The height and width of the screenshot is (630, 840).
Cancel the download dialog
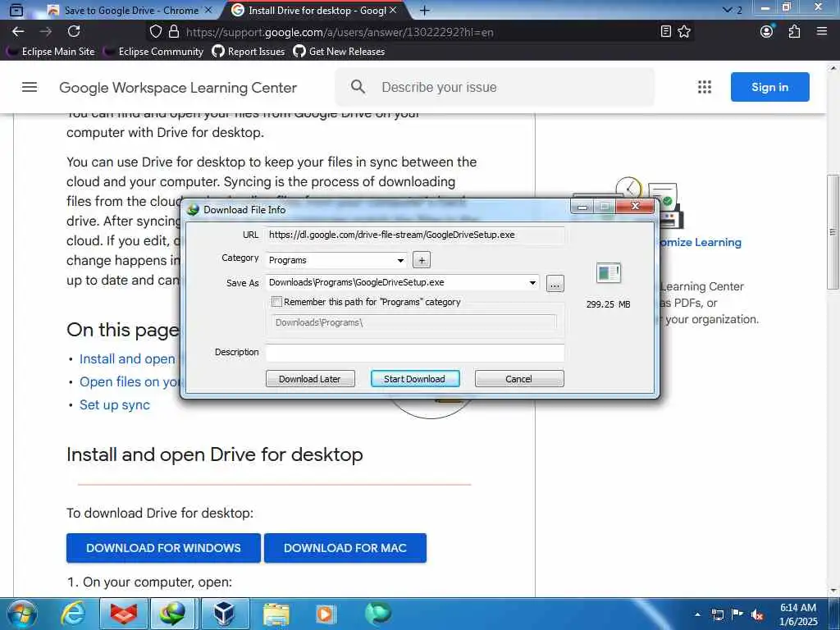click(519, 379)
